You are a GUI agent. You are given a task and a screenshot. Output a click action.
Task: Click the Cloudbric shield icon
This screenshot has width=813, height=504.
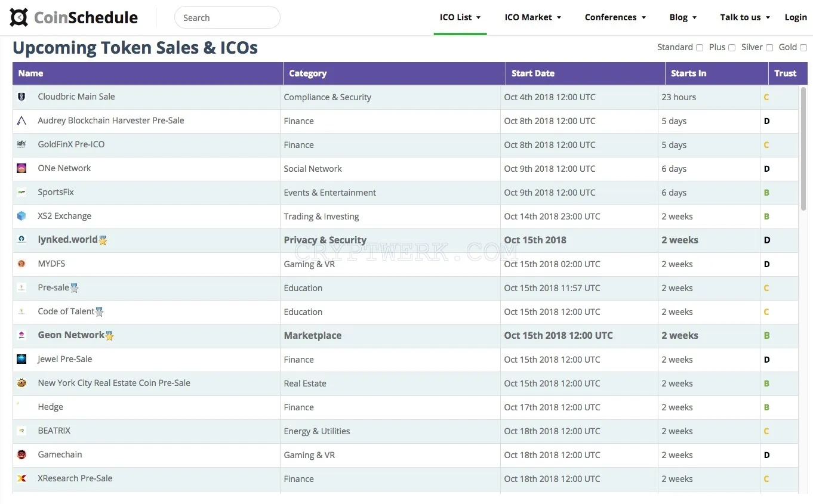(x=21, y=97)
